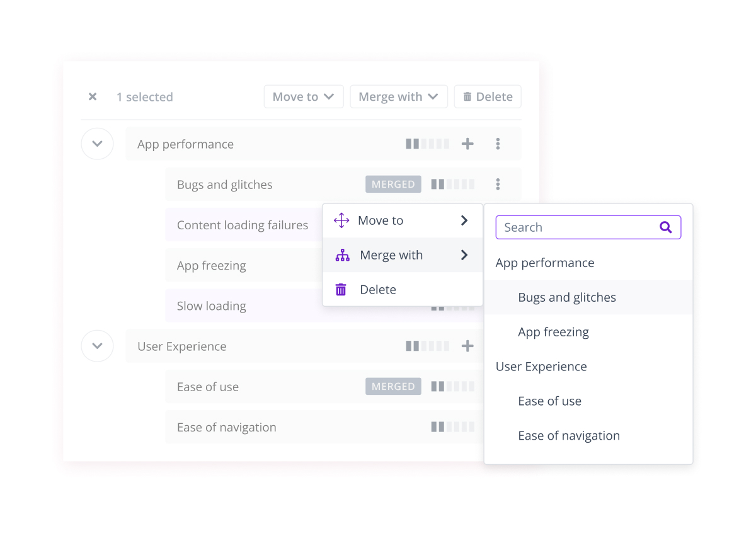The image size is (756, 548).
Task: Select Delete in the context menu
Action: pyautogui.click(x=378, y=289)
